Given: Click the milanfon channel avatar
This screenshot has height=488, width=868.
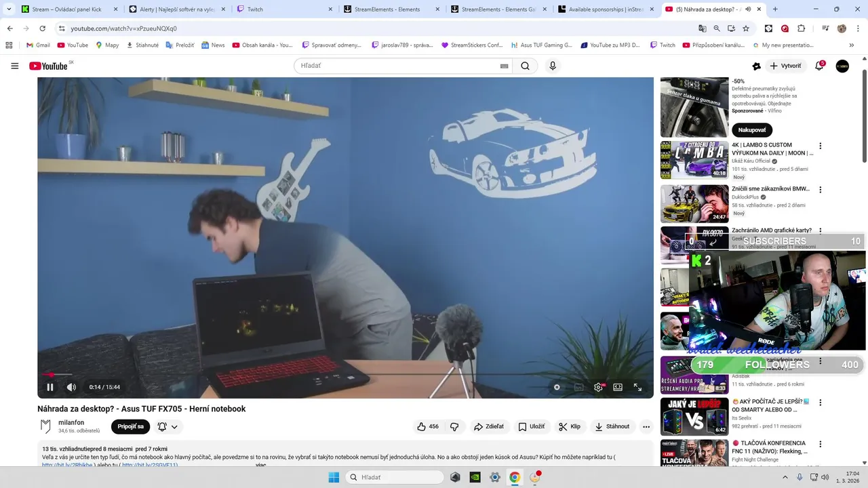Looking at the screenshot, I should 45,426.
